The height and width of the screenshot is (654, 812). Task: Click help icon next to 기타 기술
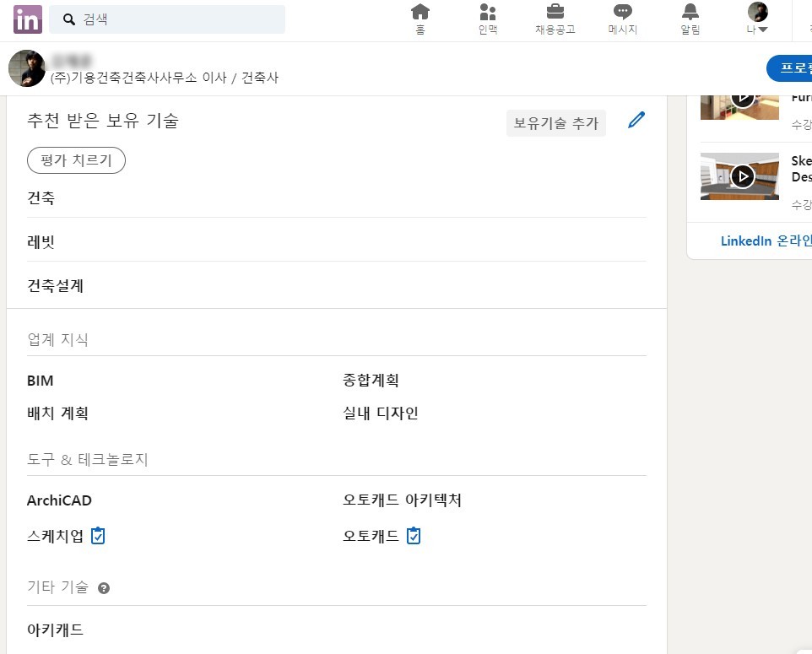(104, 588)
